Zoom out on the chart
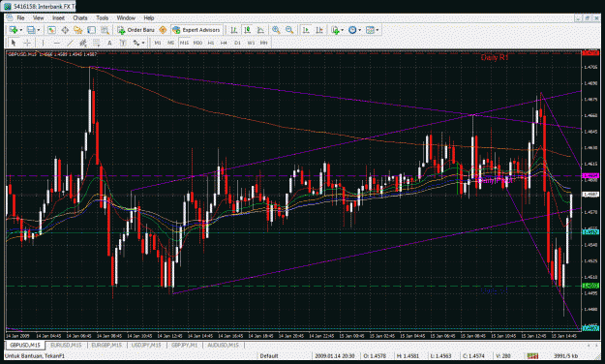The height and width of the screenshot is (364, 605). pos(289,30)
